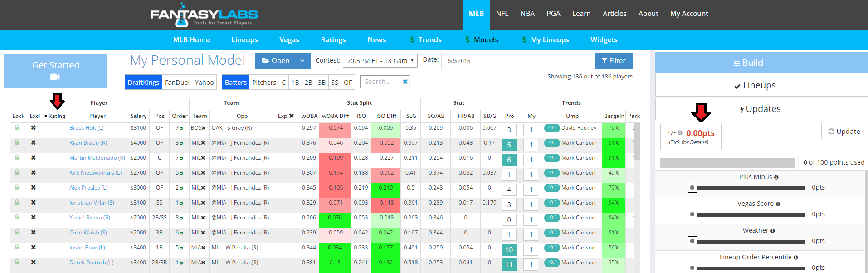Click the X icon in the Exp column header
The image size is (868, 273).
click(x=291, y=116)
